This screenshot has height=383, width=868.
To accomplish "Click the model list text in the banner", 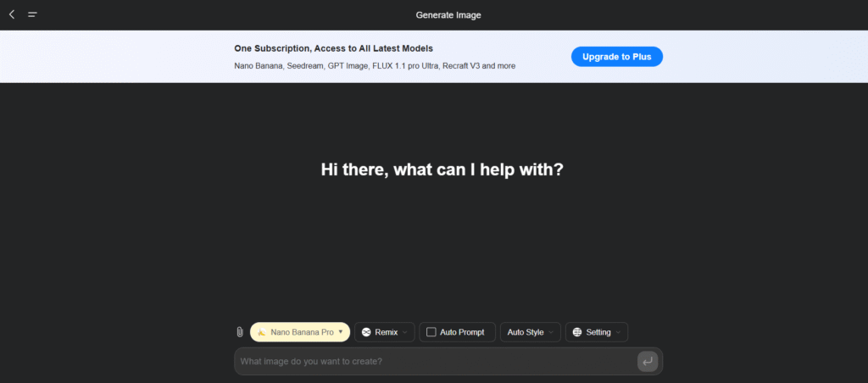I will (374, 66).
